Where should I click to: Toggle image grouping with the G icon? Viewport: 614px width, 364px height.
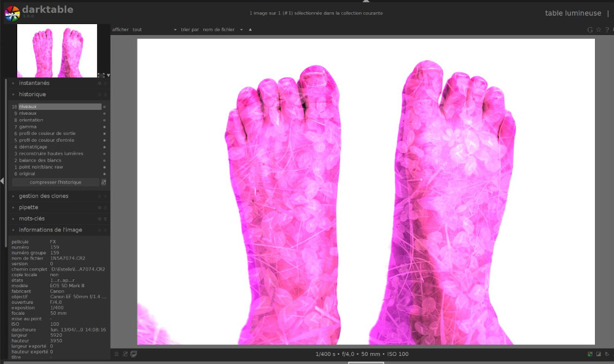pyautogui.click(x=589, y=29)
